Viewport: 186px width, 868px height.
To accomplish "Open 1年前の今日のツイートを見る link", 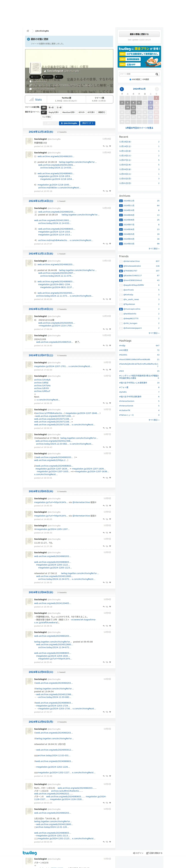I will (139, 128).
